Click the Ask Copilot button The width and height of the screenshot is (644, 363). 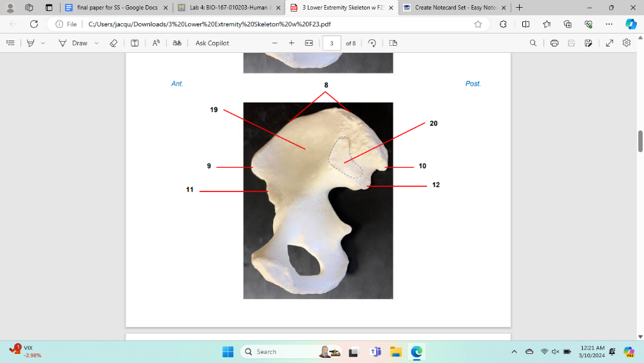(x=212, y=43)
